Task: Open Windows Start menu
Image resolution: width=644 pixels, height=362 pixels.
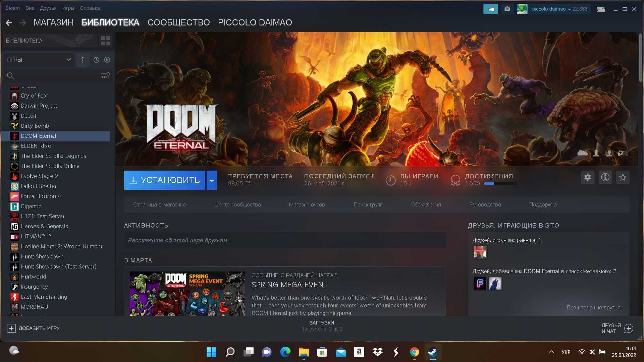Action: (x=211, y=352)
